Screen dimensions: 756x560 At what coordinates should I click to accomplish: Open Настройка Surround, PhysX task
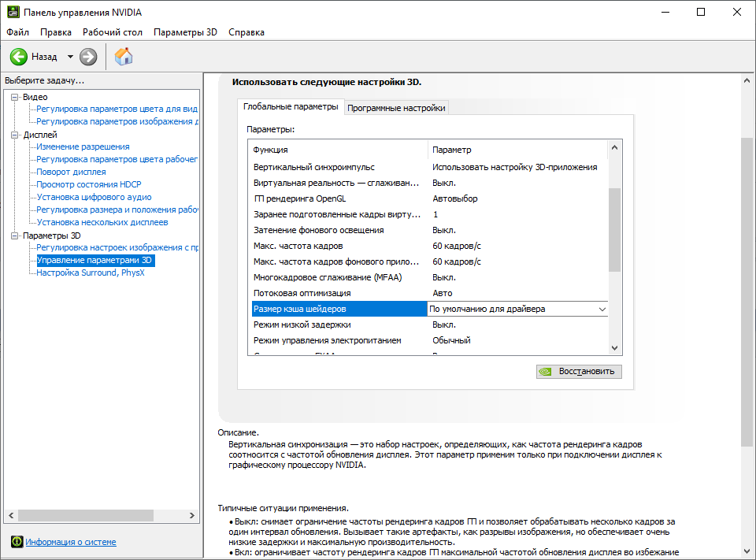(91, 273)
